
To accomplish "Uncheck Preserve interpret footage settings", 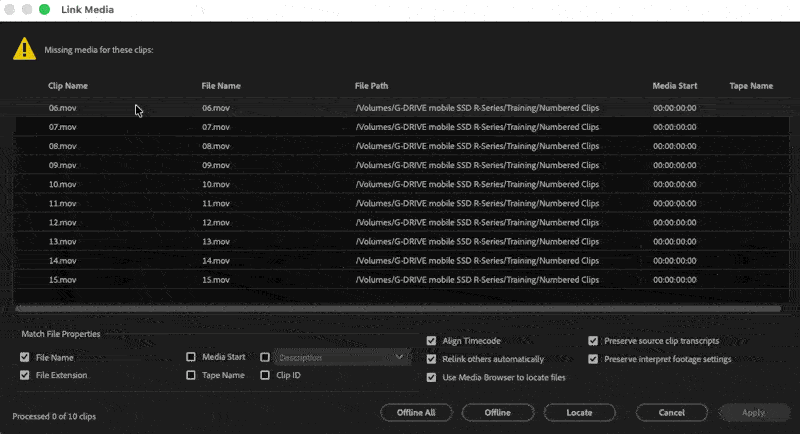I will (593, 359).
